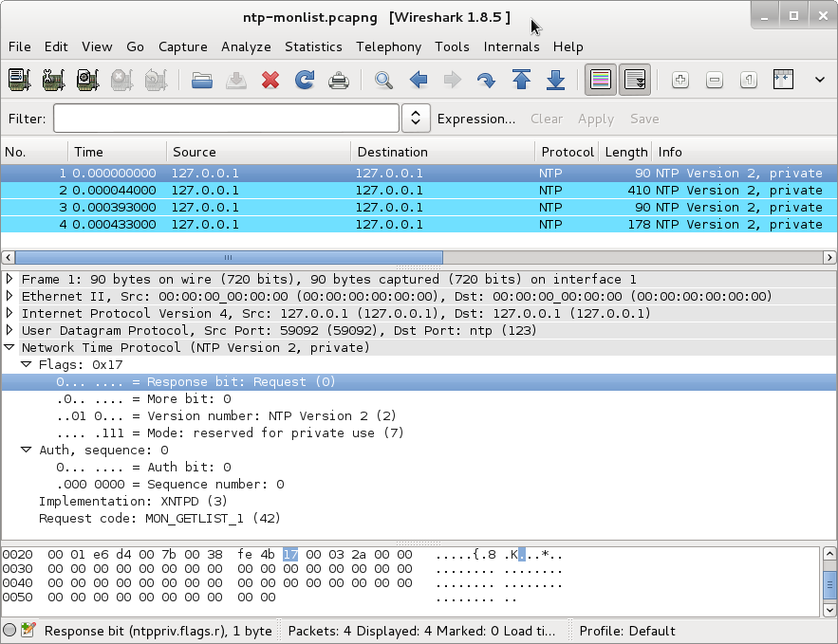Open the Internals menu
Viewport: 838px width, 644px height.
512,47
